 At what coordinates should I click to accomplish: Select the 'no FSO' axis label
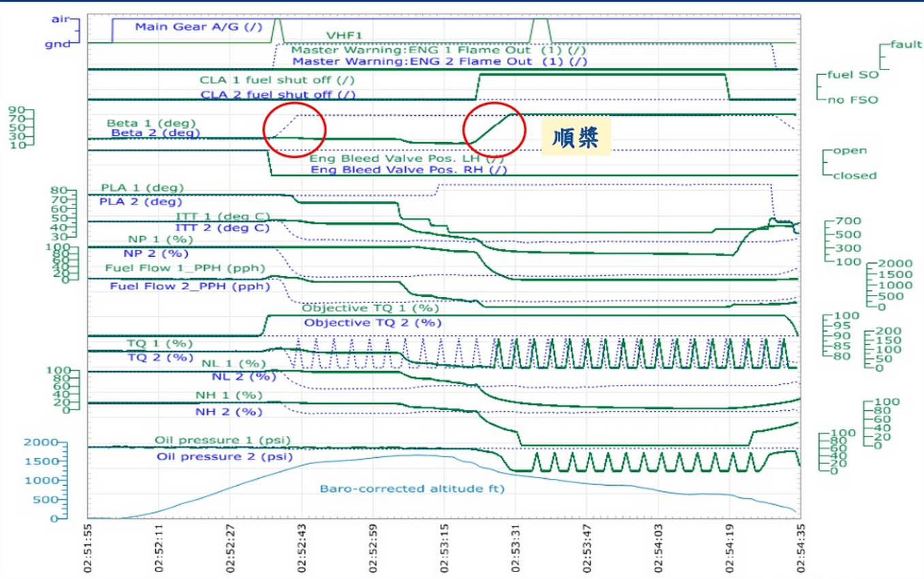point(853,100)
